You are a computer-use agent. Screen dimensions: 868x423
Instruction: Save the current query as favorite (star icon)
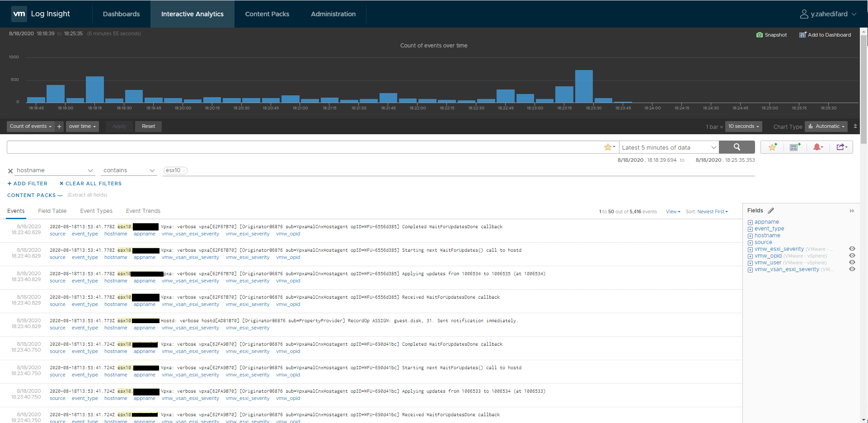click(772, 147)
